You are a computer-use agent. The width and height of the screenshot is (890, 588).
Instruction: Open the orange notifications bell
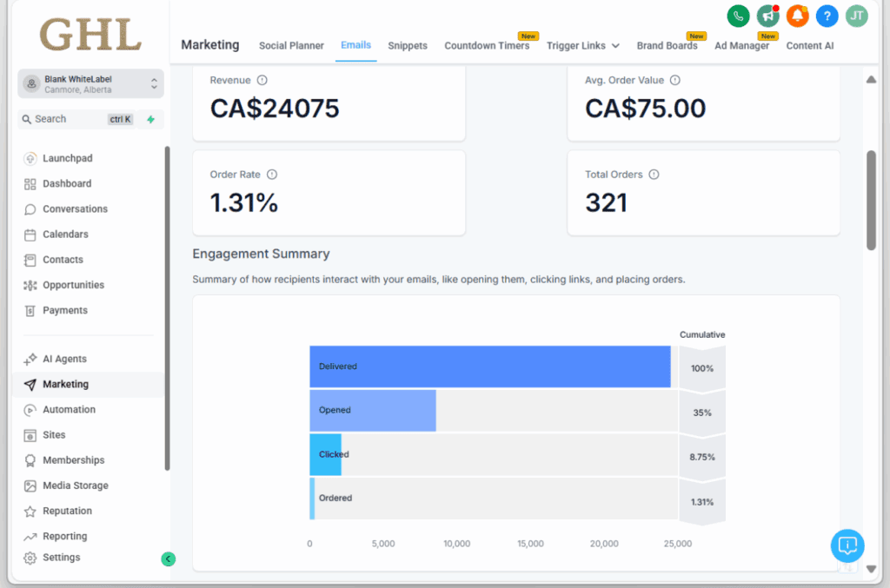point(797,16)
